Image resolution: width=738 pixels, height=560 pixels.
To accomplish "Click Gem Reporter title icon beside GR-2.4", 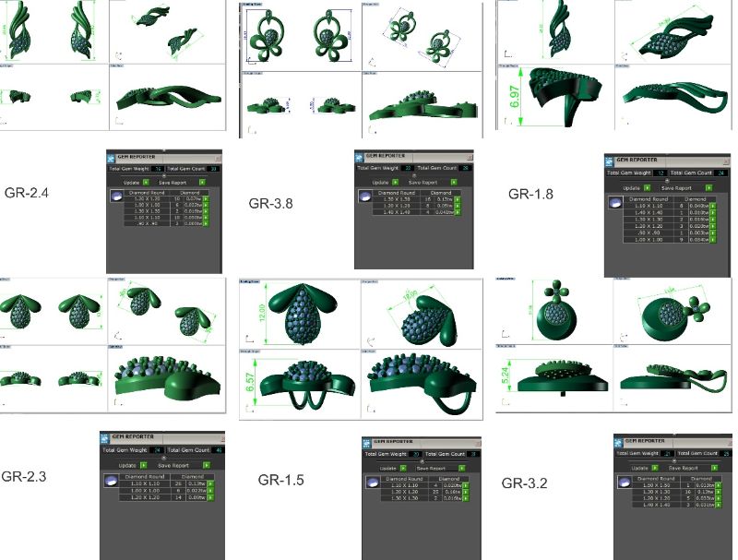I will click(111, 159).
